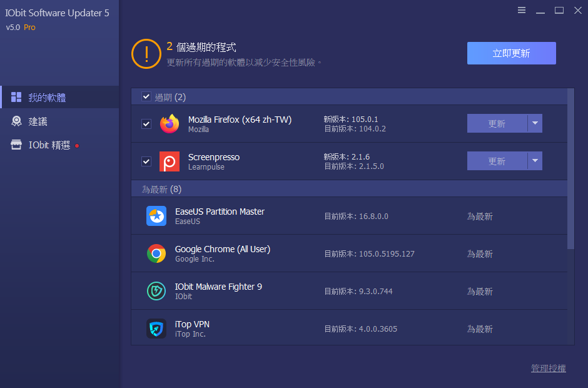The image size is (588, 388).
Task: Click the iTop VPN icon
Action: pyautogui.click(x=156, y=329)
